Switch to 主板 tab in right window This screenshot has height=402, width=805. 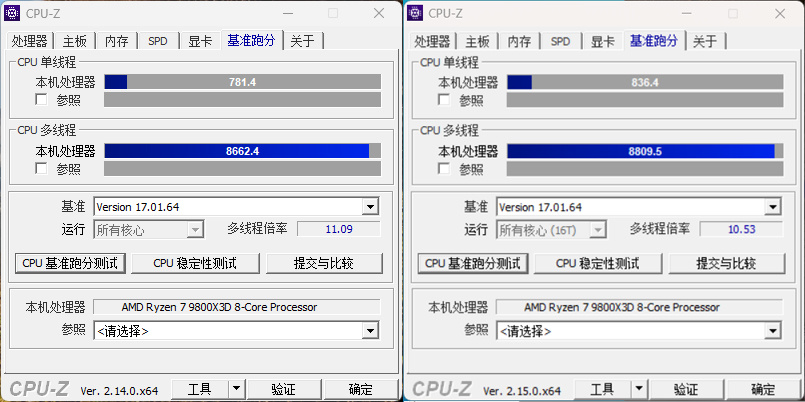pos(477,41)
